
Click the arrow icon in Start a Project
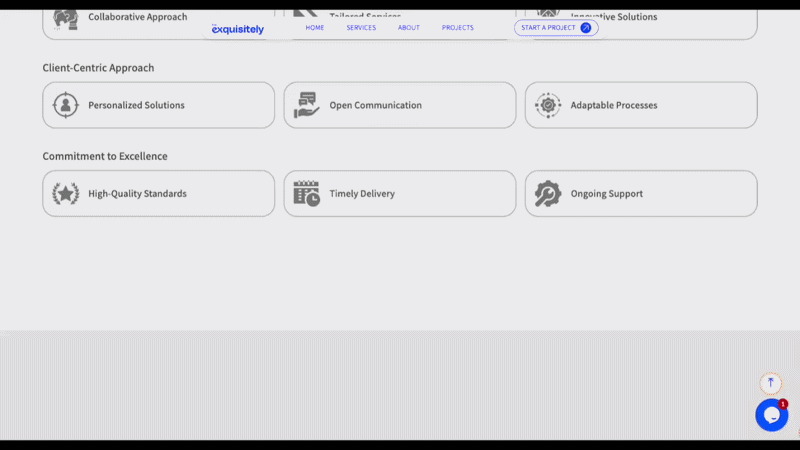[x=586, y=28]
